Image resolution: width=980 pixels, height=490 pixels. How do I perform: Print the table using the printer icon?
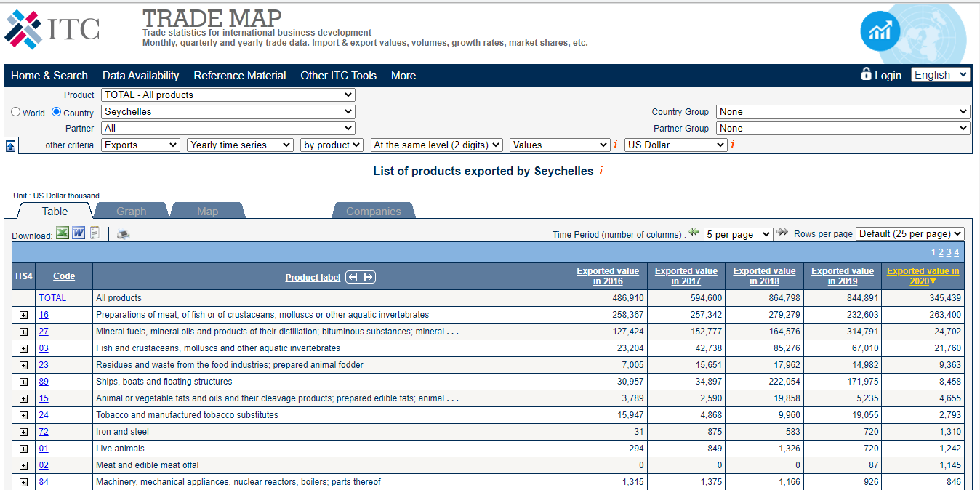click(123, 234)
